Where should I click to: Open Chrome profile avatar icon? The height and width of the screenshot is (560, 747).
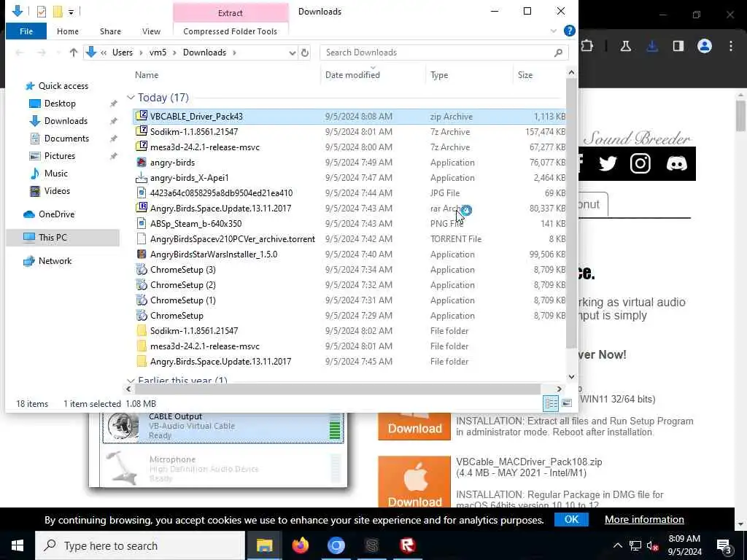pos(705,46)
